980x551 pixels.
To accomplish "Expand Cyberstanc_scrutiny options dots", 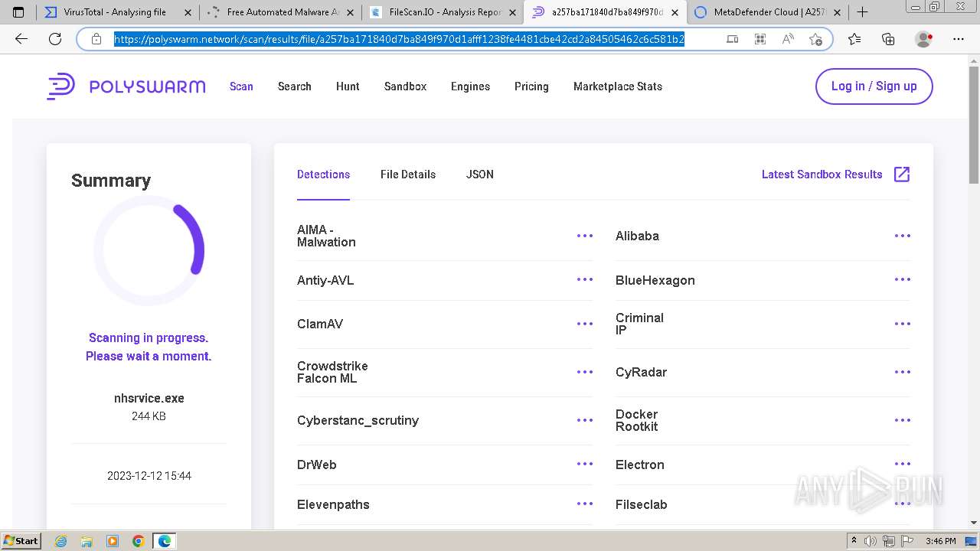I will 585,420.
